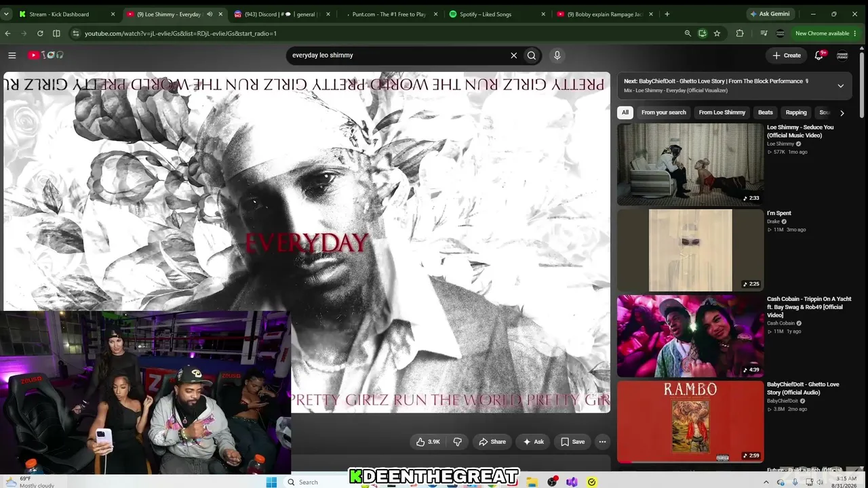This screenshot has height=488, width=868.
Task: Select the Rapping filter chip
Action: click(x=796, y=113)
